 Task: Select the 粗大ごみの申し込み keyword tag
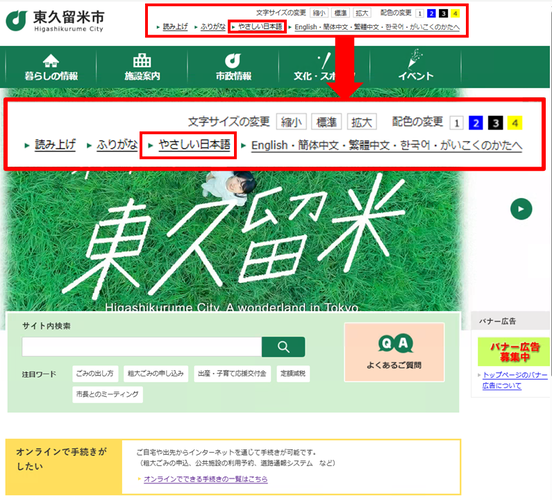click(156, 374)
